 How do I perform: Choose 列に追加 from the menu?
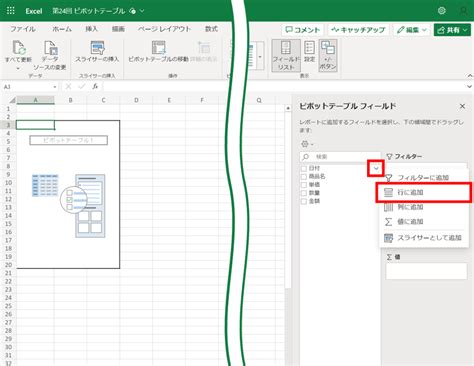point(424,207)
